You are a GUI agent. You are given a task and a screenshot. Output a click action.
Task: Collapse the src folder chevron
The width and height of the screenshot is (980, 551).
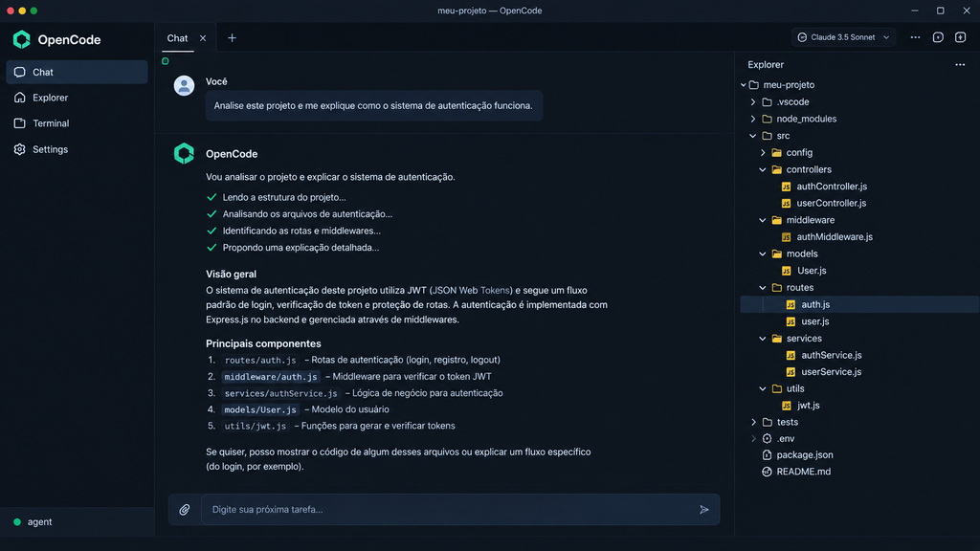point(753,136)
